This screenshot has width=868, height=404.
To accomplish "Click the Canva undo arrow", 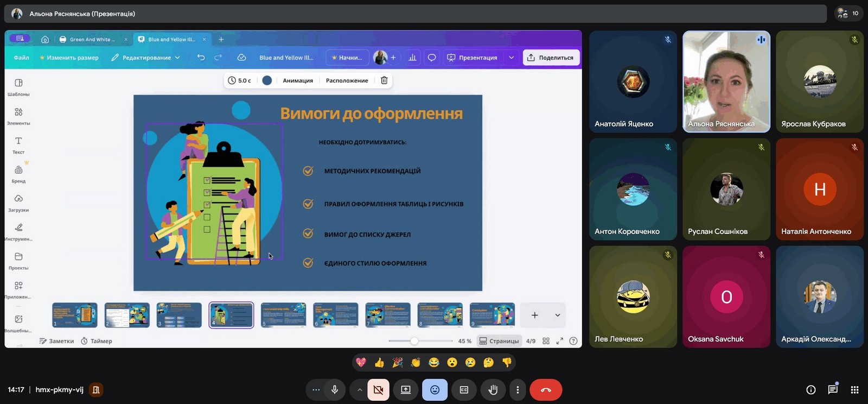I will click(x=201, y=58).
